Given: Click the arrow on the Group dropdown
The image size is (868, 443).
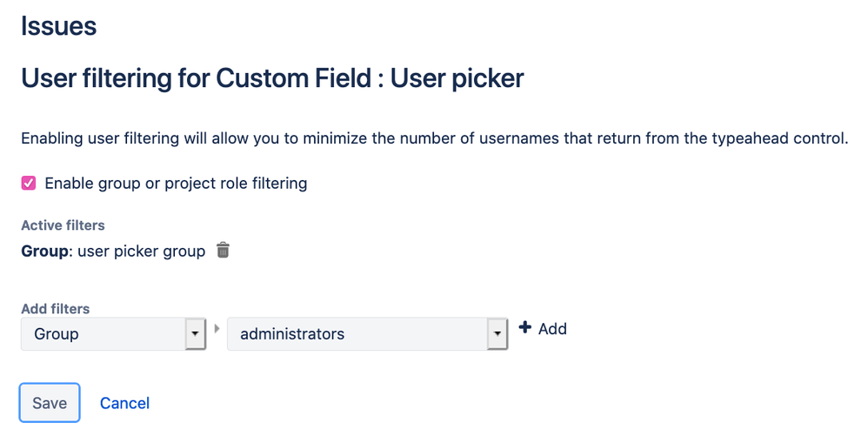Looking at the screenshot, I should point(195,334).
